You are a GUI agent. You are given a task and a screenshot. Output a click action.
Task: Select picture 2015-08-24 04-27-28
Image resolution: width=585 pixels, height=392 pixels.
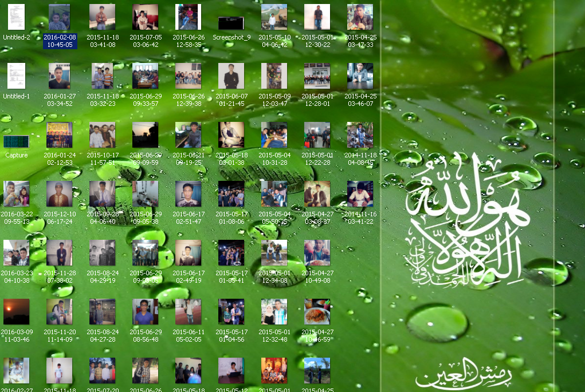(102, 311)
